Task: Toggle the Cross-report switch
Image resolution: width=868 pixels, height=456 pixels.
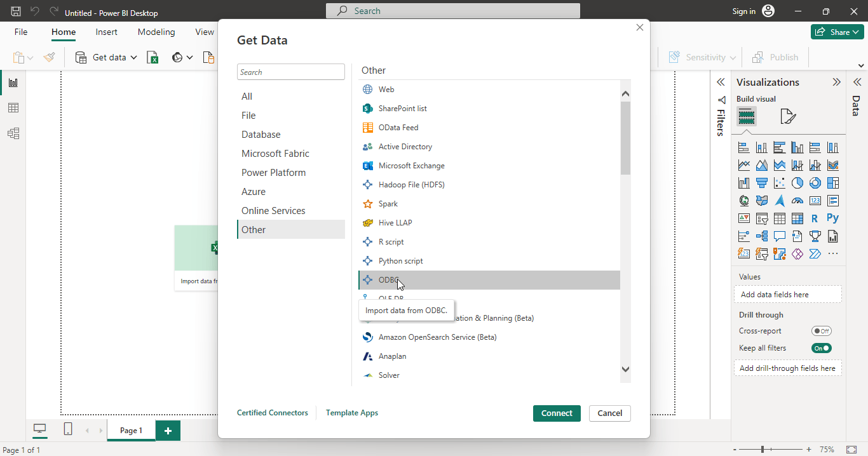Action: (x=821, y=331)
